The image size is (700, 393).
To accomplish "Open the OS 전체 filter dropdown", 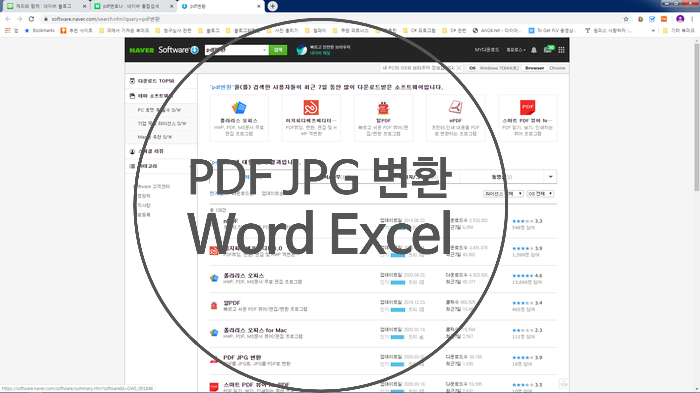I will click(540, 194).
